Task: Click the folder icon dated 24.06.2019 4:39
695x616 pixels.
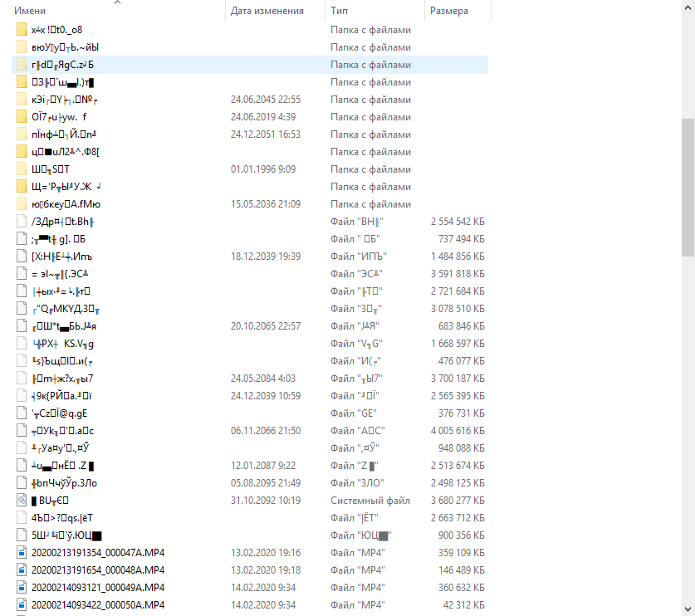Action: [x=22, y=116]
